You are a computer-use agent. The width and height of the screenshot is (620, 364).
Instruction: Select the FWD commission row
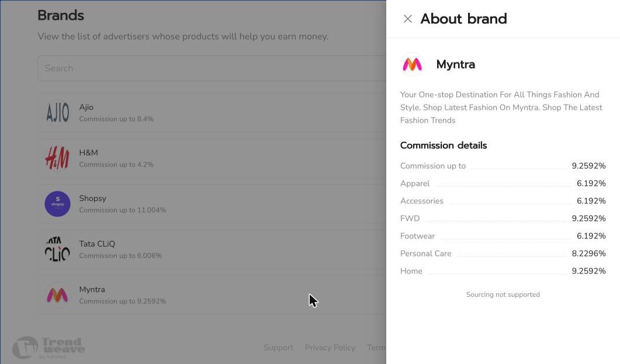click(x=503, y=218)
